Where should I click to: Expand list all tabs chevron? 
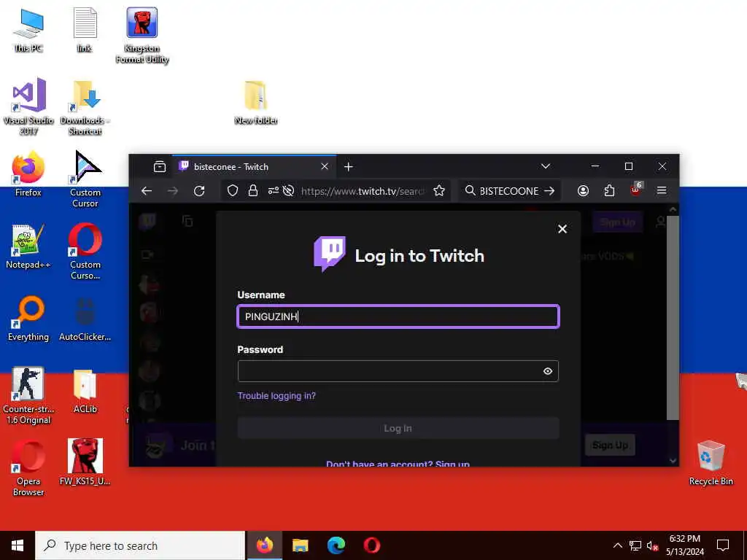click(x=546, y=166)
